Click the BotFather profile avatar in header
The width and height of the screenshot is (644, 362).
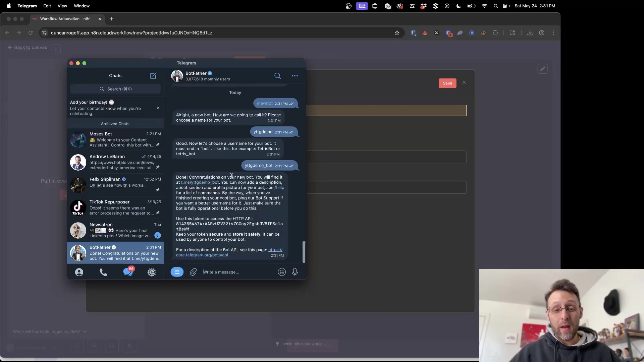coord(177,76)
